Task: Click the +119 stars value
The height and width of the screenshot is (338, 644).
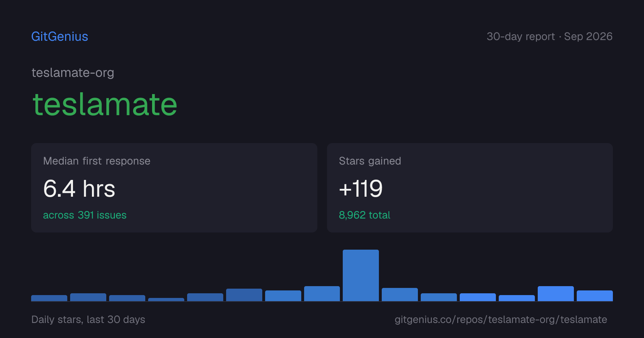Action: tap(361, 188)
